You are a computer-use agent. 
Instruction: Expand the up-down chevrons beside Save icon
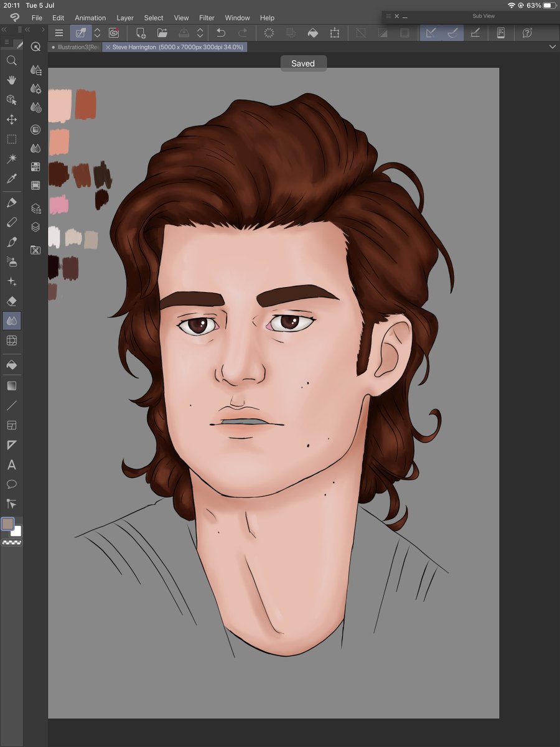tap(200, 33)
